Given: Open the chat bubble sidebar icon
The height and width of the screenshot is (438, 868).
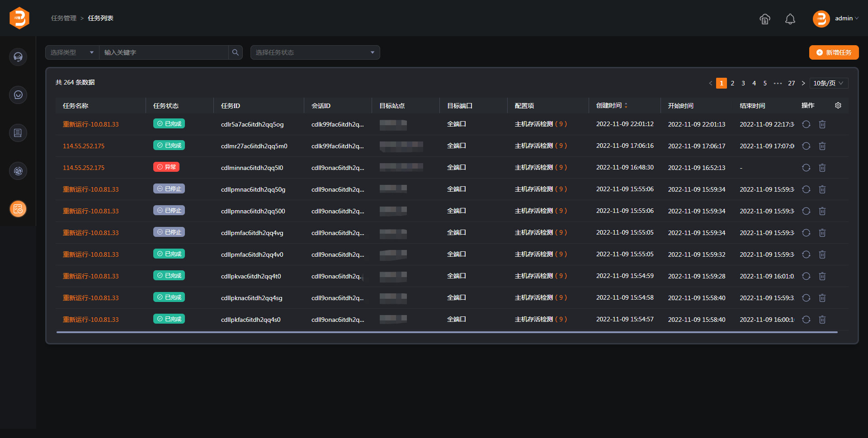Looking at the screenshot, I should click(x=18, y=95).
